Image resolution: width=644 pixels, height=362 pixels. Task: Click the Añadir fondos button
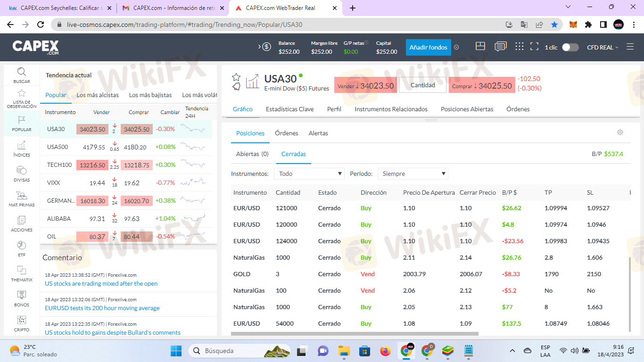pyautogui.click(x=428, y=47)
